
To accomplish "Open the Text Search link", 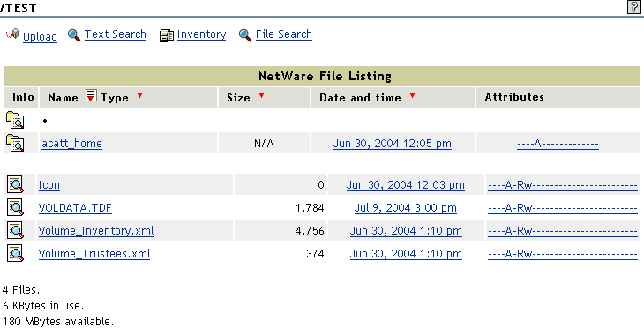I will pos(116,34).
